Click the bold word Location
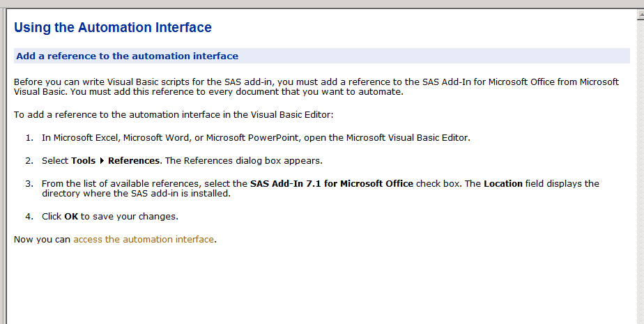This screenshot has height=324, width=644. [x=503, y=183]
